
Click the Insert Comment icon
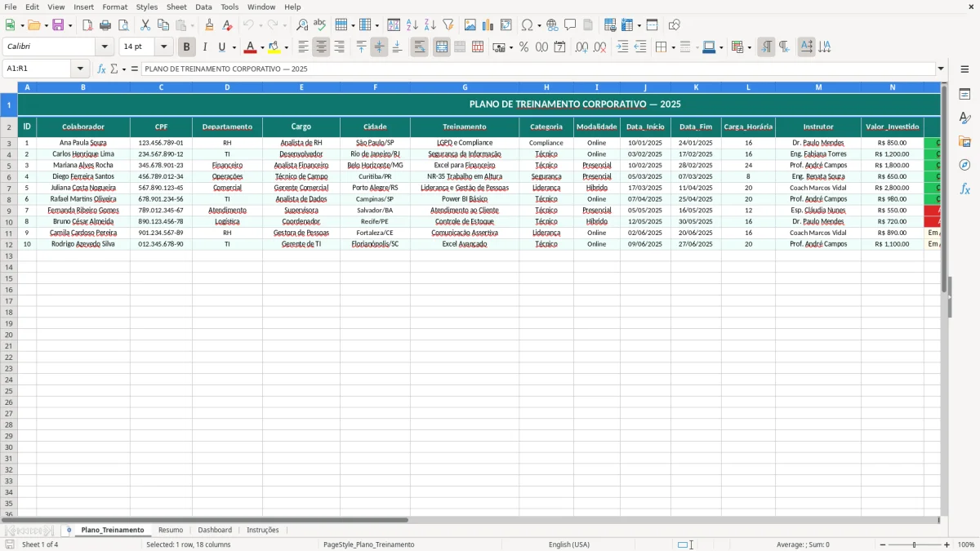570,25
